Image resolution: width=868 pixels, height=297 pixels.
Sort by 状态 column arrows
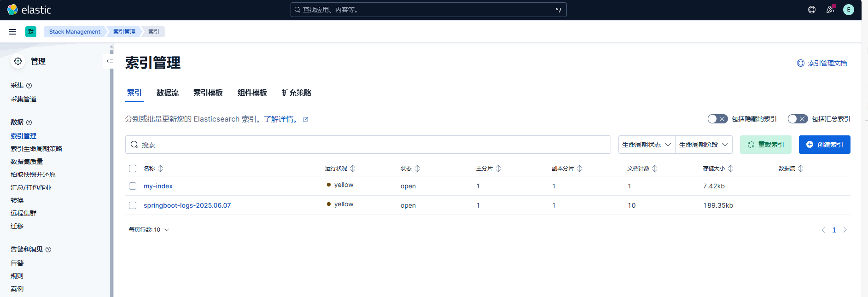(417, 169)
